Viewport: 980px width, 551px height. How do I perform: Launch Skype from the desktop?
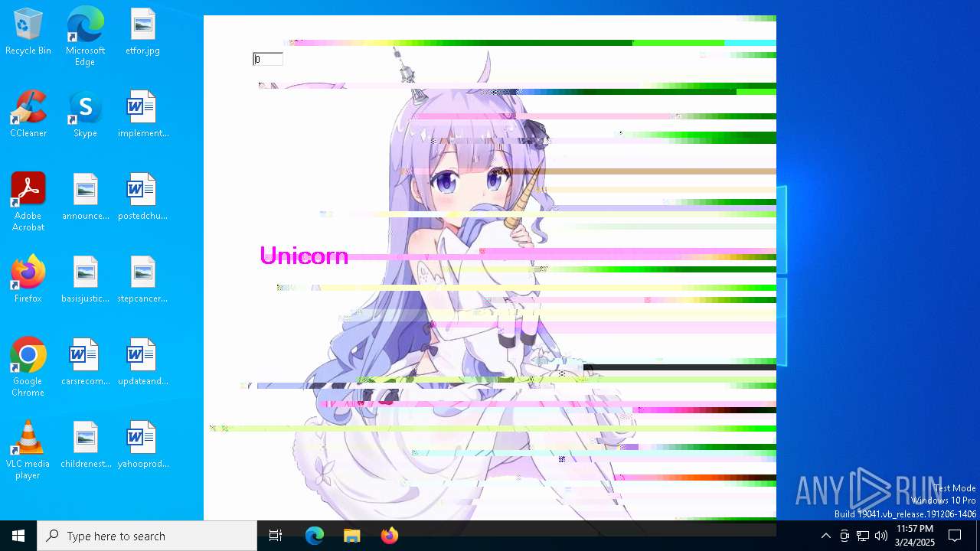point(85,115)
